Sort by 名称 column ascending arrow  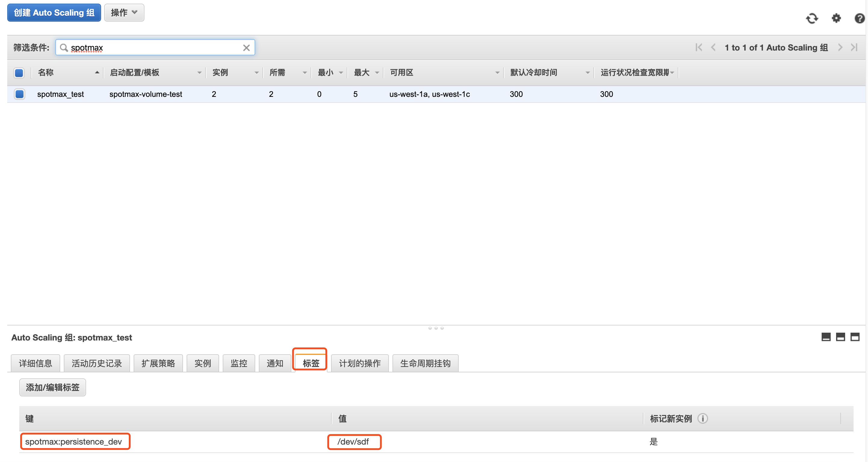click(97, 72)
